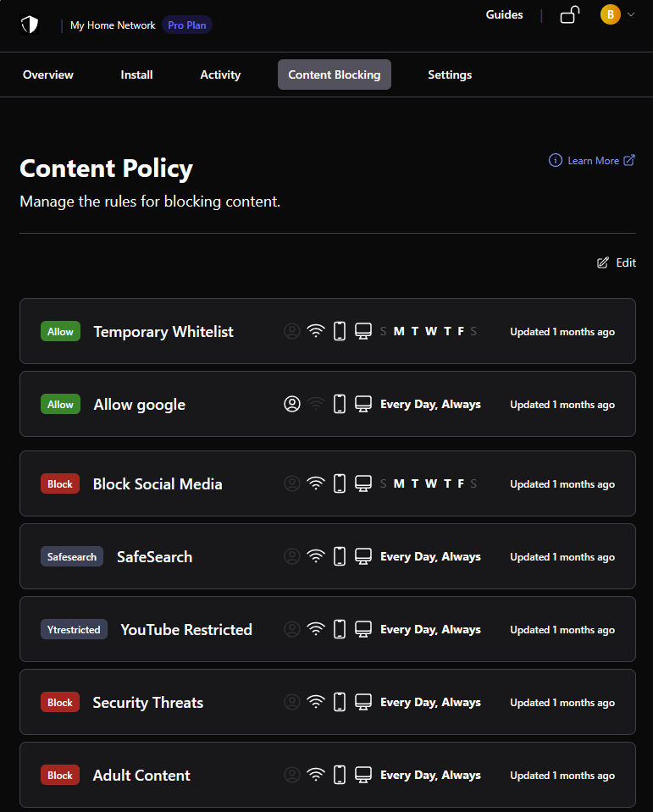Go to the Activity tab
The image size is (653, 812).
[x=220, y=75]
